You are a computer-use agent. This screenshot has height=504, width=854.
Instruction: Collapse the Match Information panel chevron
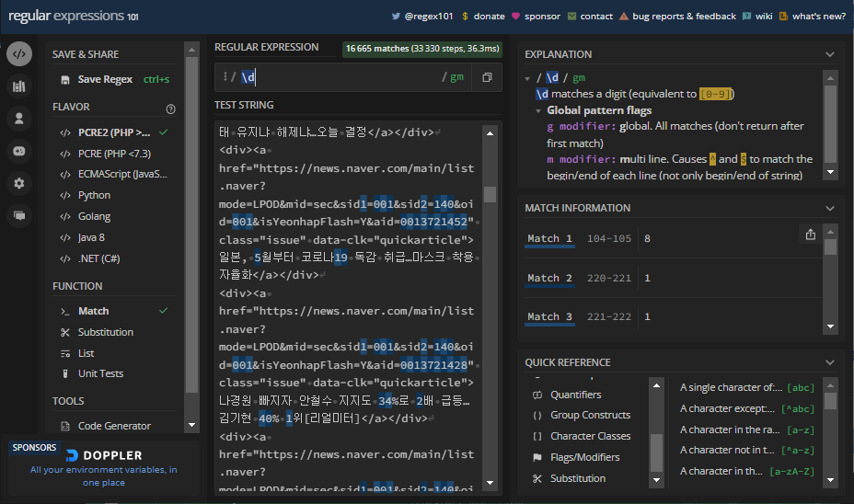(830, 209)
